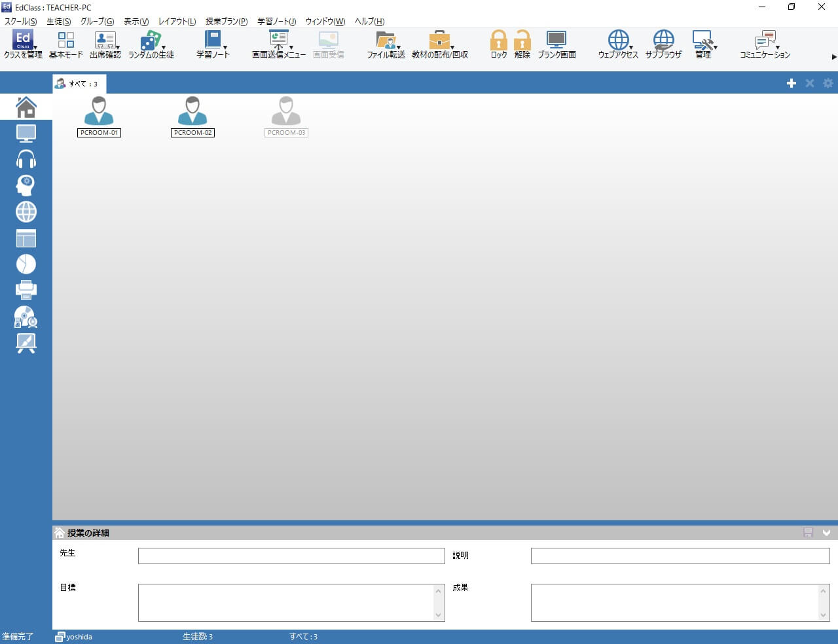
Task: Select the すべて：3 group tab
Action: [x=79, y=84]
